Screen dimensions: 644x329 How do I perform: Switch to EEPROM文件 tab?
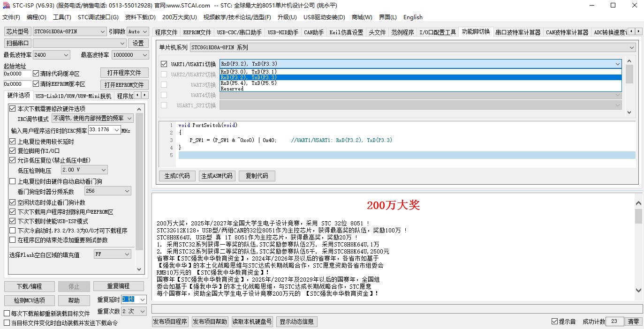(197, 32)
